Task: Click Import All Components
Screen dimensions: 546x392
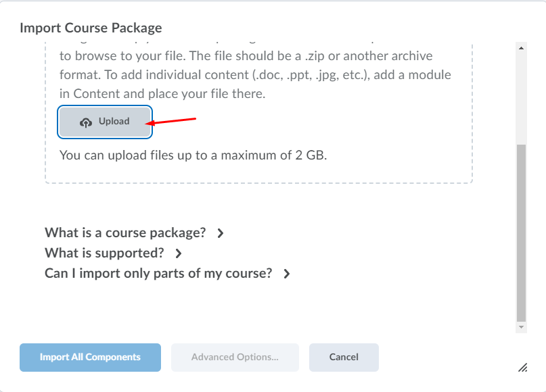Action: tap(90, 358)
